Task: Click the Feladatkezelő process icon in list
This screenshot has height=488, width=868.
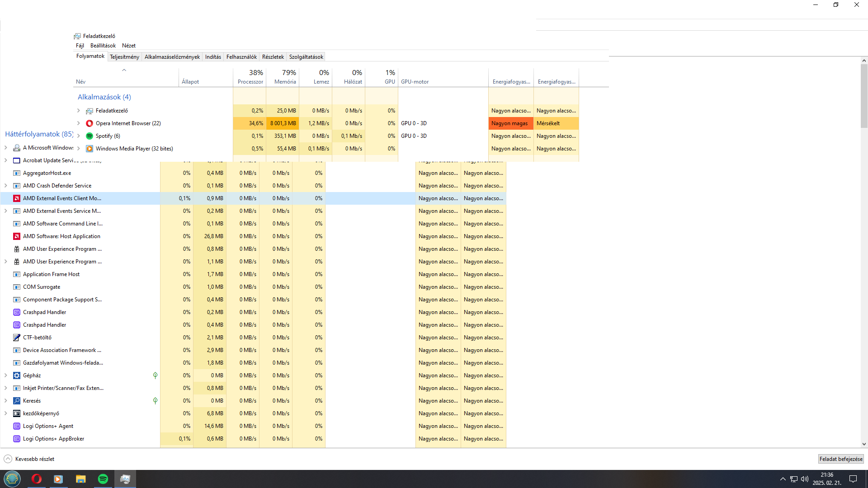Action: (90, 111)
